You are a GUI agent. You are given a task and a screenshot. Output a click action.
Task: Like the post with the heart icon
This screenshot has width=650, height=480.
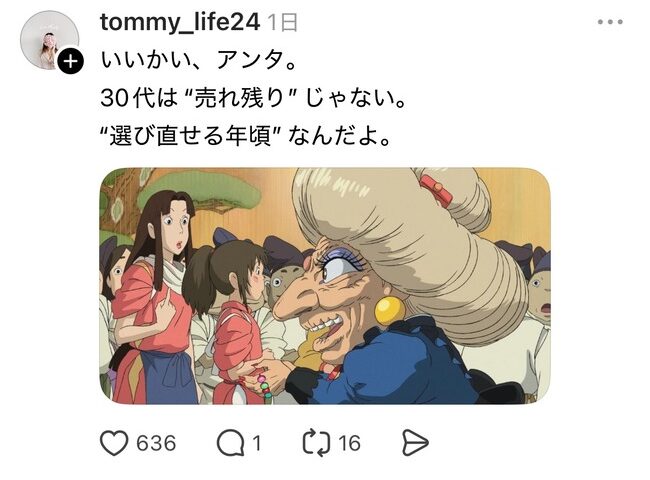coord(114,443)
